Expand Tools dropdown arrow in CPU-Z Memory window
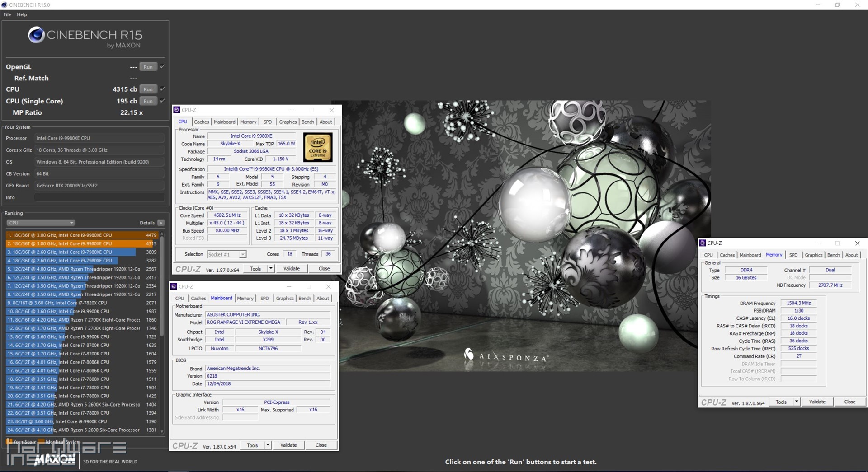Image resolution: width=868 pixels, height=472 pixels. point(797,402)
